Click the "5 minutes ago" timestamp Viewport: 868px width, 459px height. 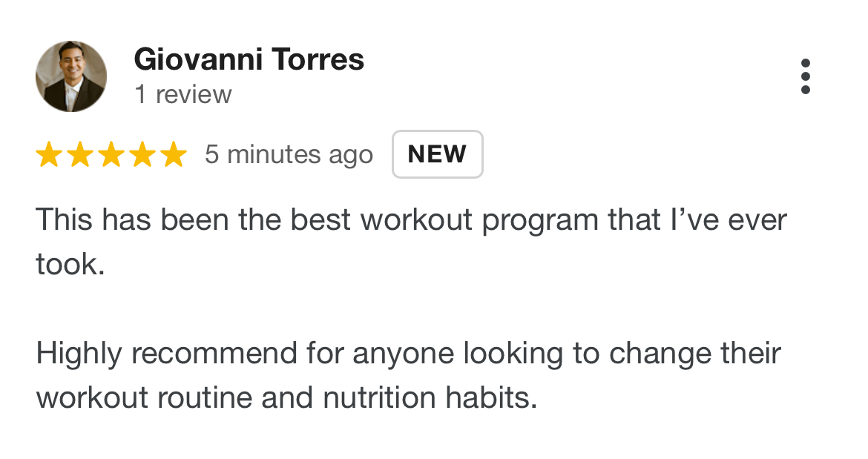click(289, 155)
